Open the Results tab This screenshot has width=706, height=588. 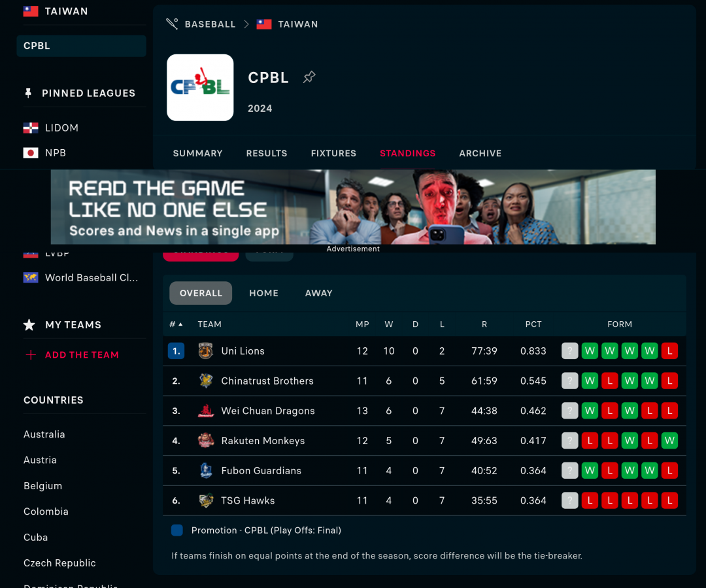point(267,153)
